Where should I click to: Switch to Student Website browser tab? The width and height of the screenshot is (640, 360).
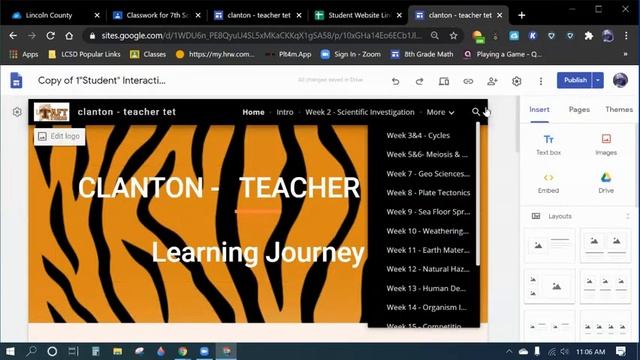click(x=359, y=16)
